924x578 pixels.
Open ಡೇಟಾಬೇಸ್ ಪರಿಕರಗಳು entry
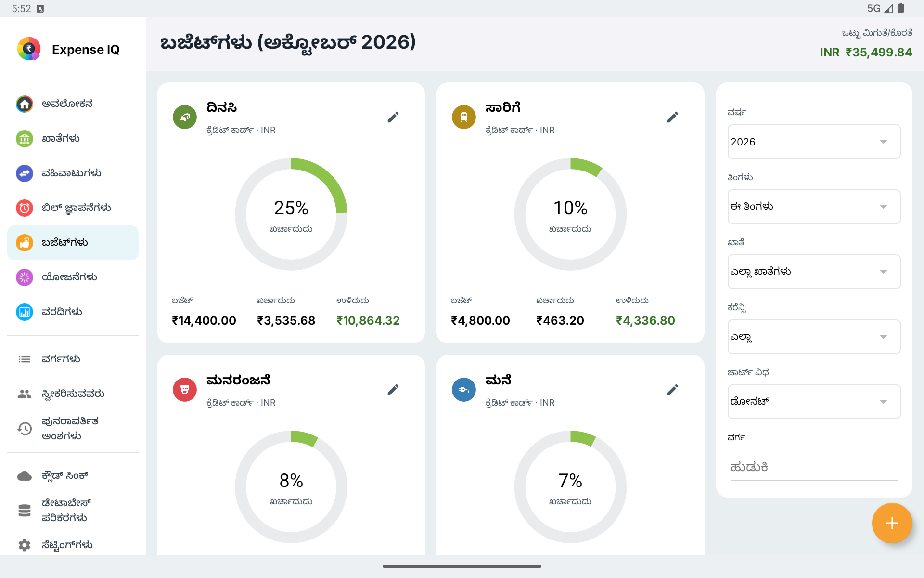pyautogui.click(x=73, y=510)
